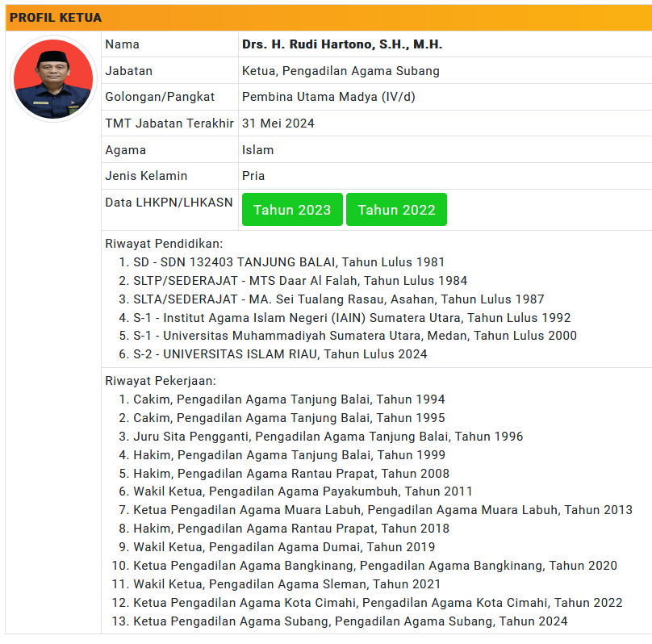
Task: Select the name Drs. H. Rudi Hartono
Action: [x=342, y=44]
